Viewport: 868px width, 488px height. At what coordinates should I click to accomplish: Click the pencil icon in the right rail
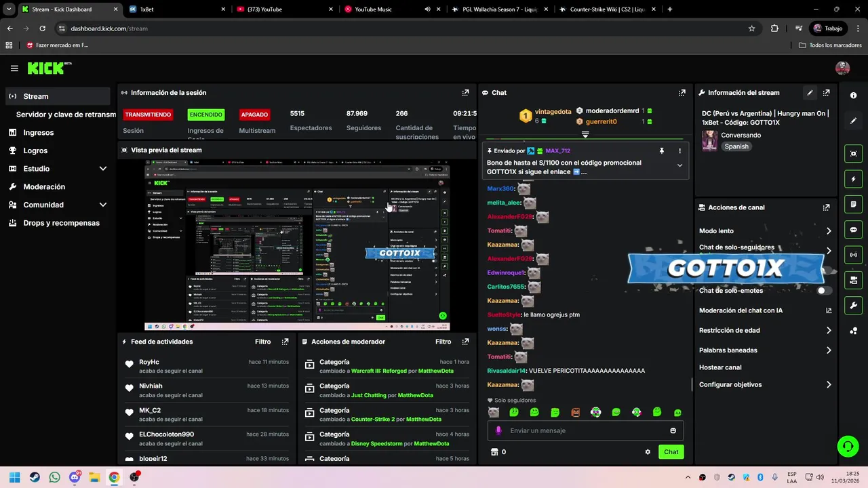853,121
